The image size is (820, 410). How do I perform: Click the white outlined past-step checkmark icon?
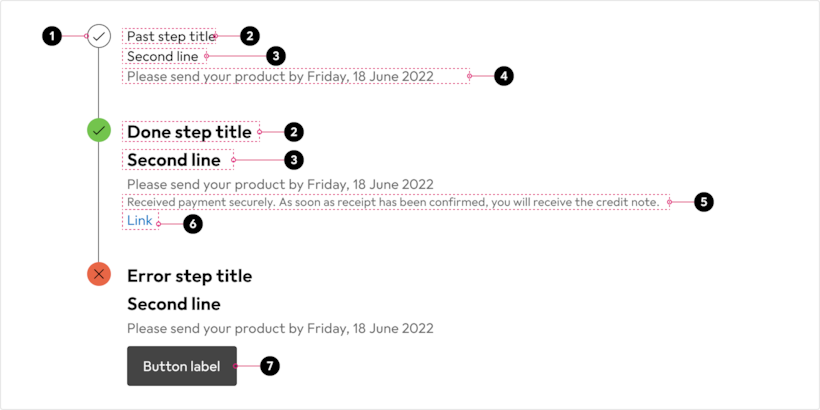tap(99, 36)
